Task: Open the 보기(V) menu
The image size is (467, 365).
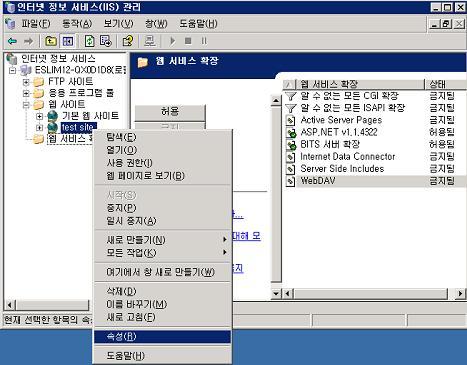Action: click(x=118, y=24)
